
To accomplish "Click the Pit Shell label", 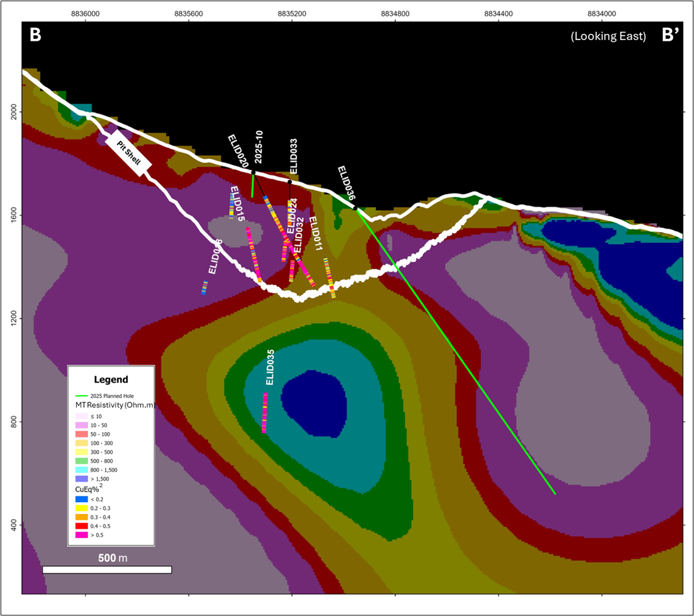I will point(128,153).
